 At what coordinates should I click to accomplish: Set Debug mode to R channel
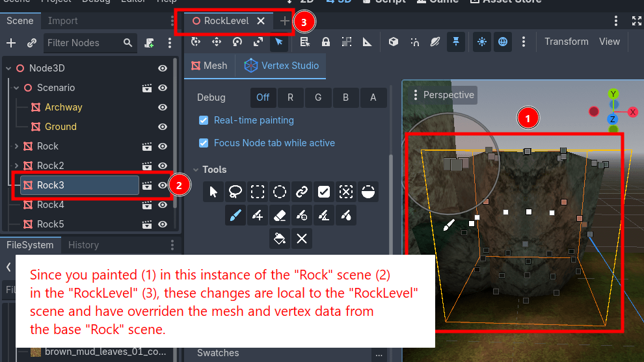tap(290, 97)
